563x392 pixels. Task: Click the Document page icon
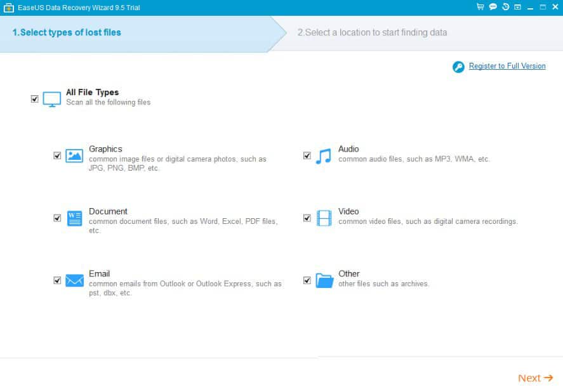coord(75,218)
